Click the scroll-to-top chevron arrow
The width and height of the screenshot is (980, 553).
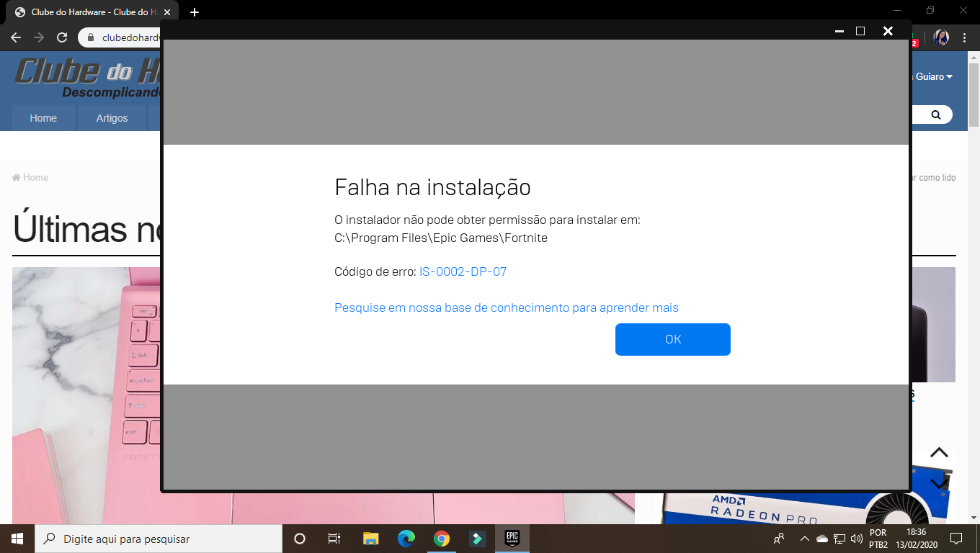[x=938, y=453]
